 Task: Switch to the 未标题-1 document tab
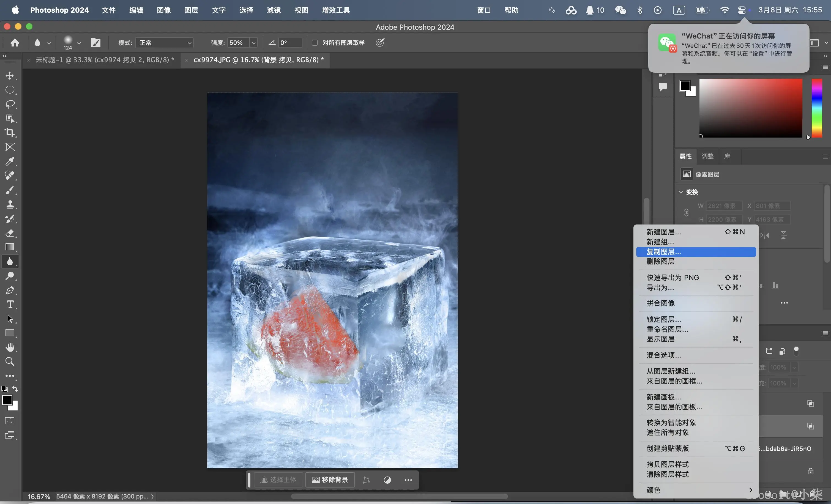tap(105, 60)
